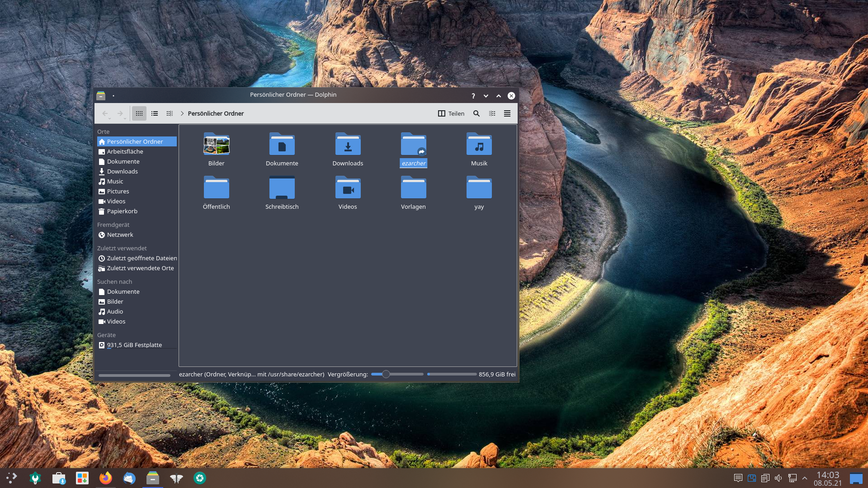Open the hamburger menu in toolbar
The width and height of the screenshot is (868, 488).
[x=507, y=113]
